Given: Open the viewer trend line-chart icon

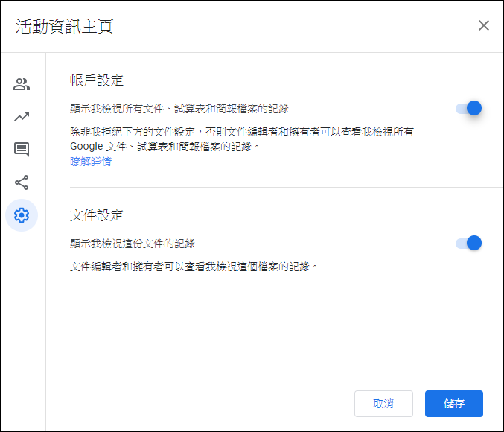Looking at the screenshot, I should coord(22,117).
